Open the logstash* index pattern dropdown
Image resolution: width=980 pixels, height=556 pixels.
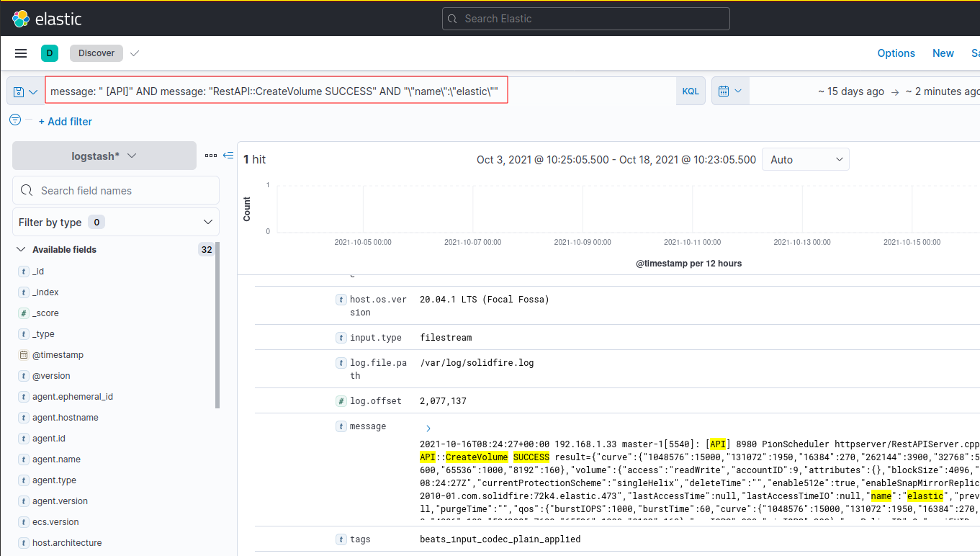[104, 156]
